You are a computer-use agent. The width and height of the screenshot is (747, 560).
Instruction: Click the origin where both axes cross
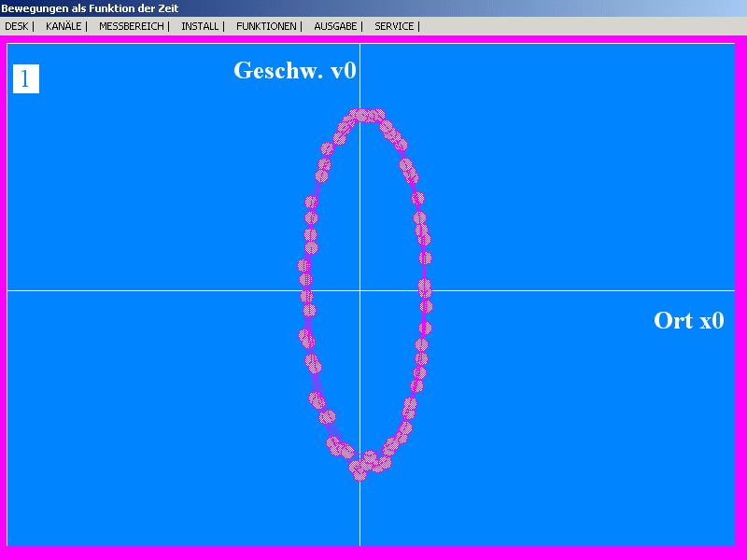(x=359, y=290)
